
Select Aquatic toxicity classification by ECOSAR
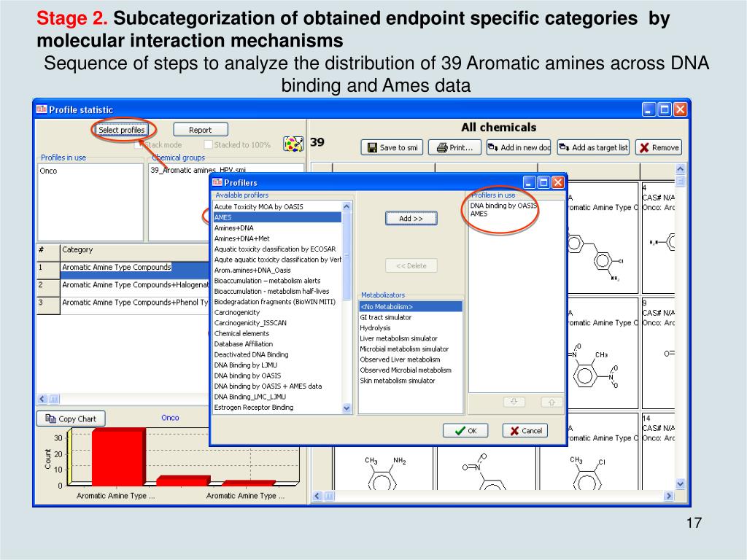[277, 249]
